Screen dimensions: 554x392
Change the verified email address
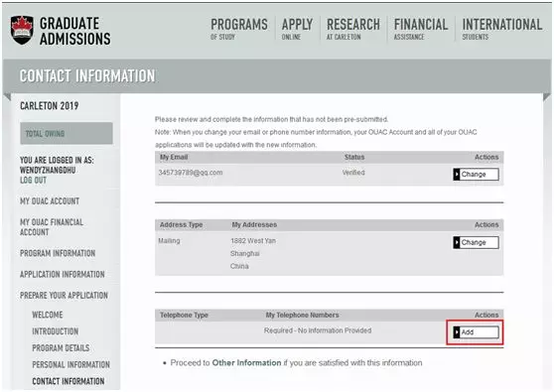[476, 174]
